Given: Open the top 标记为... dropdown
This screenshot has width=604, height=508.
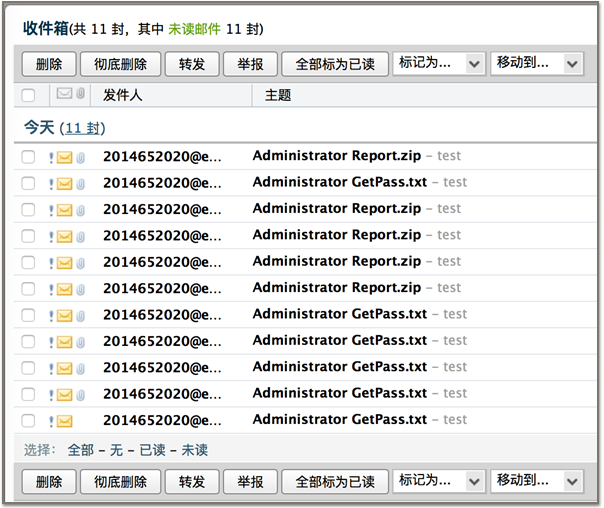Looking at the screenshot, I should pos(439,63).
